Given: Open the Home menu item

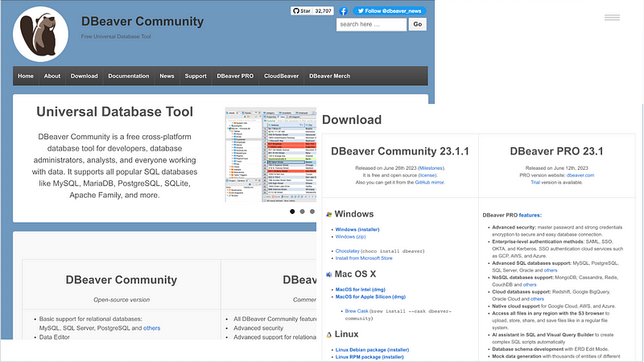Looking at the screenshot, I should point(26,76).
